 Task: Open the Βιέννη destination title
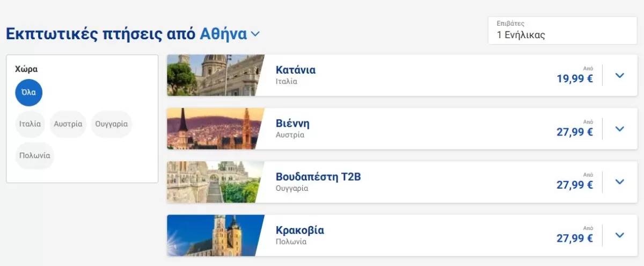(292, 124)
